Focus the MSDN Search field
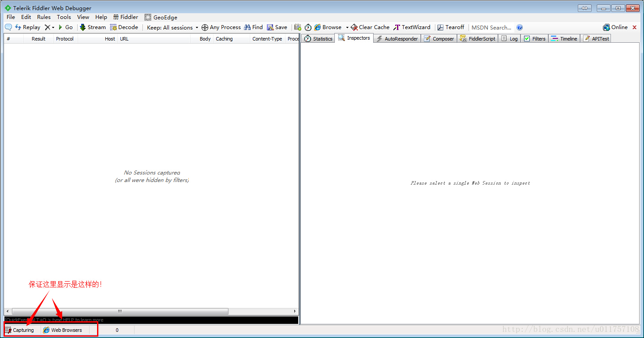This screenshot has height=338, width=644. [492, 27]
